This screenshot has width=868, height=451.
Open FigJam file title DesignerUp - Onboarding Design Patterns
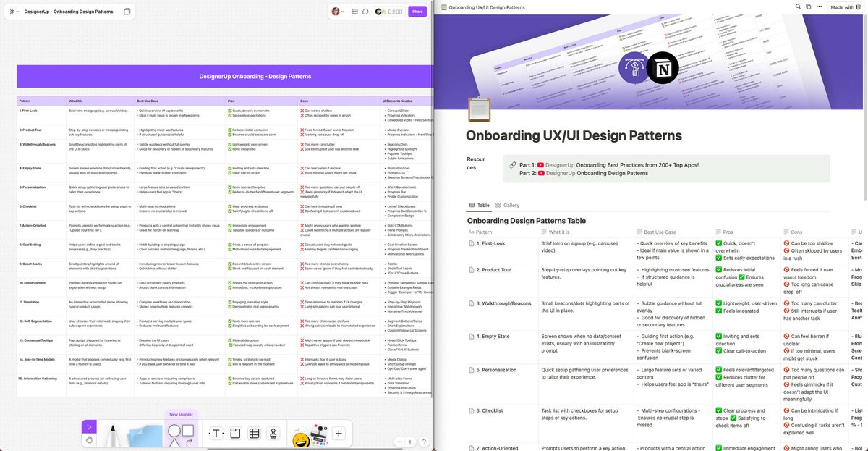point(69,12)
